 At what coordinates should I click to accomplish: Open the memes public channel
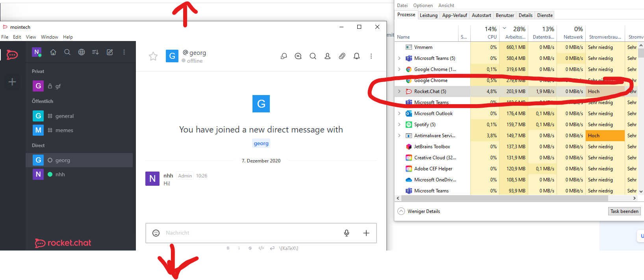coord(79,130)
